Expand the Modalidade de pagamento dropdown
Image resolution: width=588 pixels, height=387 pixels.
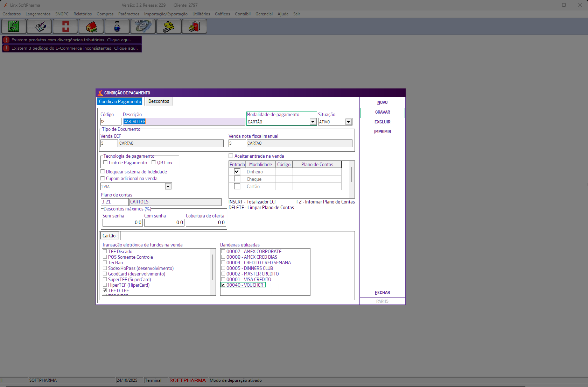[x=313, y=122]
